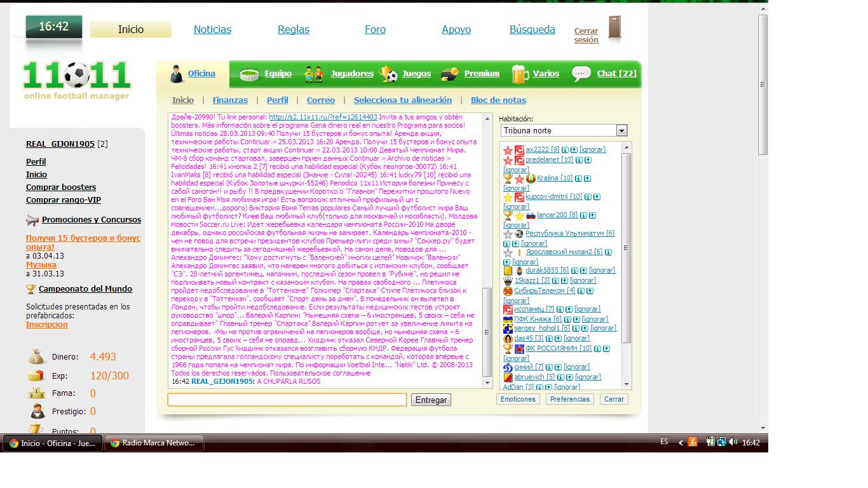Click the beer mug icon beside Varios

point(520,74)
